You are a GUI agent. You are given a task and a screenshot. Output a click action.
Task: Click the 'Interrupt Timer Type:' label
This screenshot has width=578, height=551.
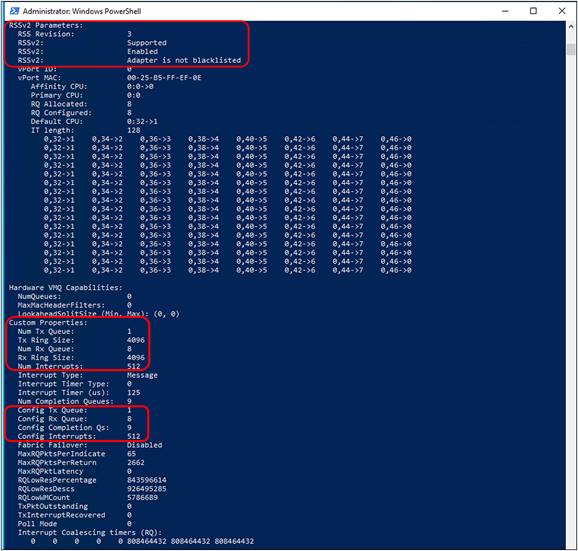click(63, 384)
